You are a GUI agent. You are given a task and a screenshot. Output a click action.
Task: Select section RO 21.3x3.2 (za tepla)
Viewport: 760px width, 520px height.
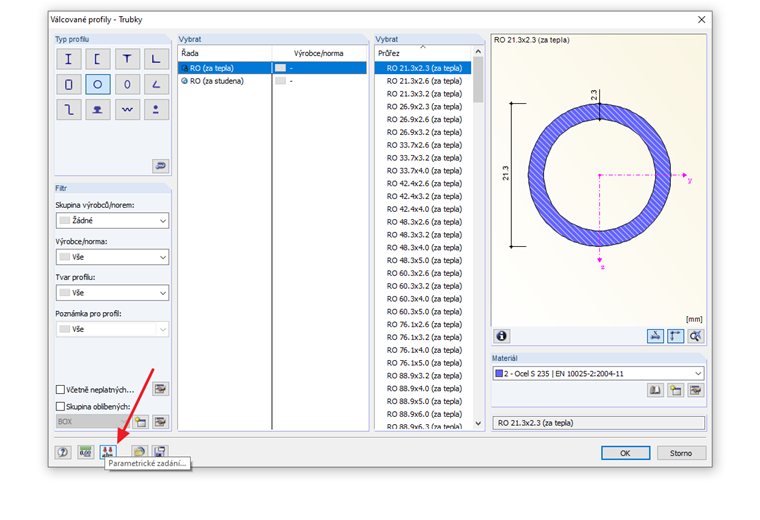(424, 94)
